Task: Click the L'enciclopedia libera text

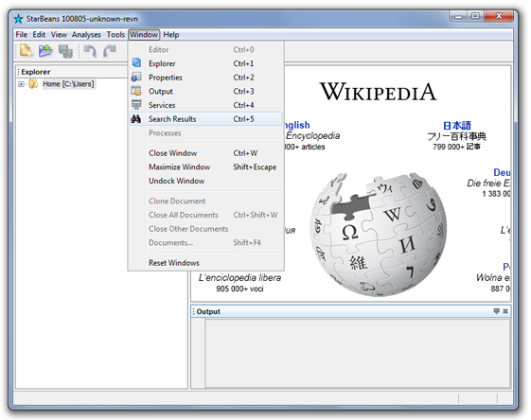Action: tap(239, 278)
